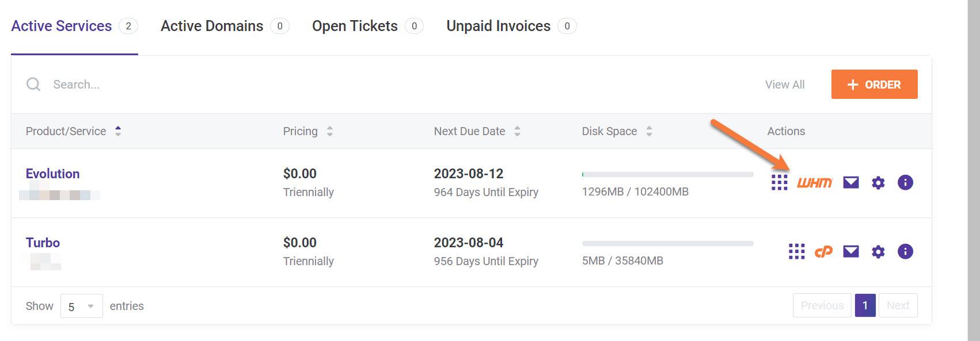Open settings gear for Evolution service
Image resolution: width=980 pixels, height=341 pixels.
tap(878, 183)
